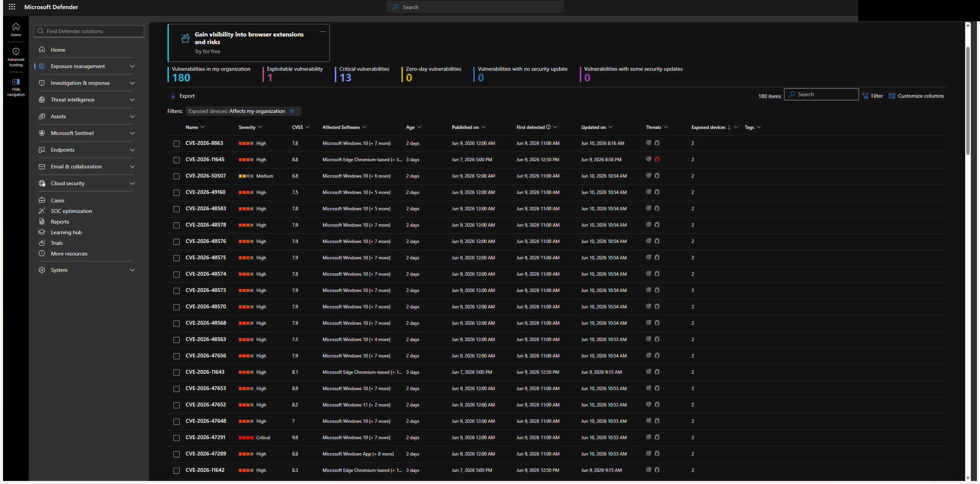The image size is (980, 484).
Task: Click the Endpoints device icon
Action: [x=42, y=150]
